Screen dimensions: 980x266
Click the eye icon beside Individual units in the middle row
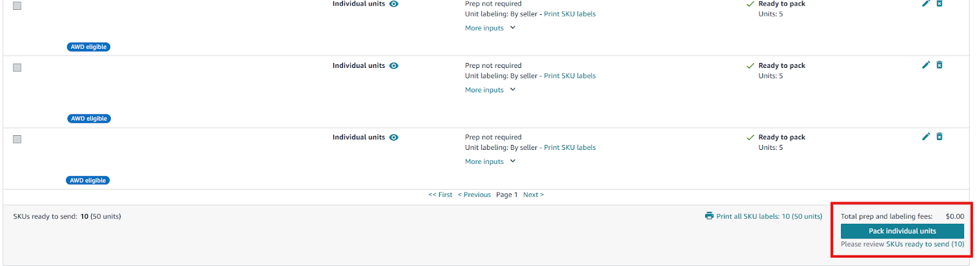(394, 65)
